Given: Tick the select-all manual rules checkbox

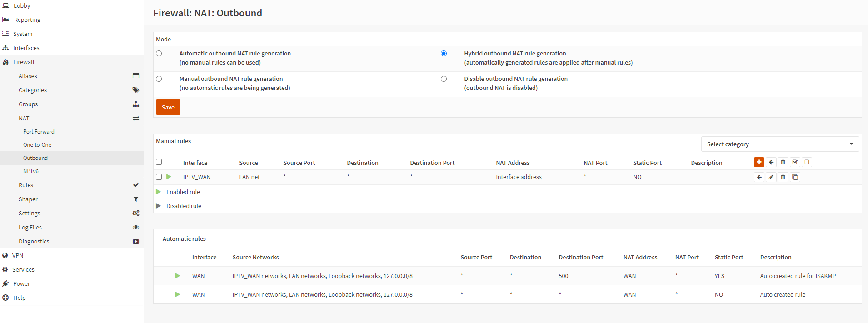Looking at the screenshot, I should click(x=159, y=162).
